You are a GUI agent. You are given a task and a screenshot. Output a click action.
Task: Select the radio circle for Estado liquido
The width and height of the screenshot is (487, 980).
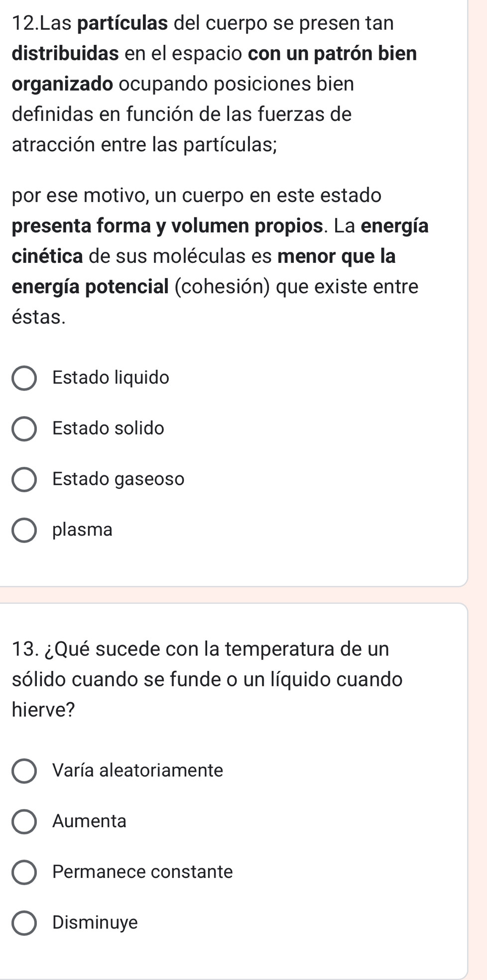click(x=24, y=379)
